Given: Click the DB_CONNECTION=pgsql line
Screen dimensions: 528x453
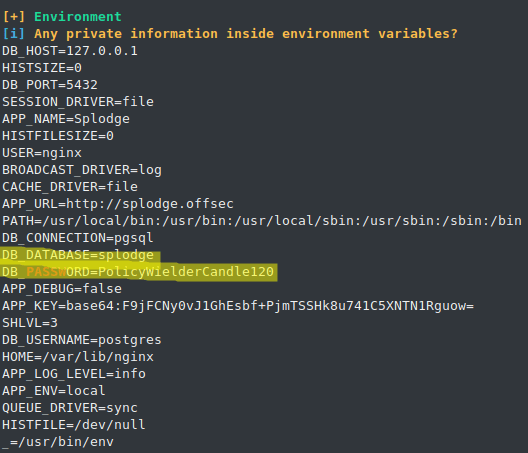Looking at the screenshot, I should tap(78, 238).
